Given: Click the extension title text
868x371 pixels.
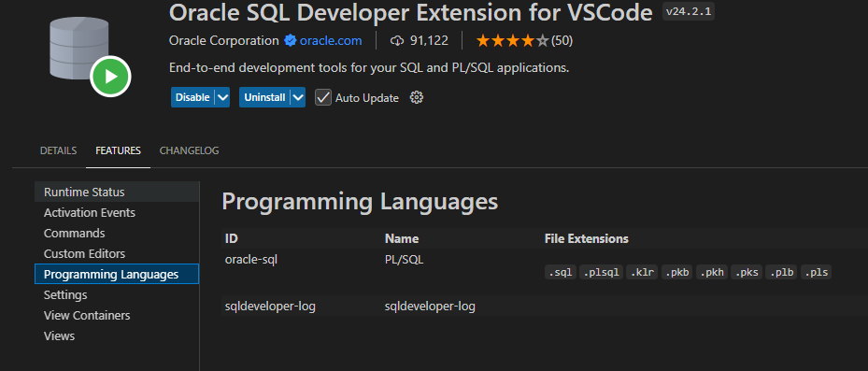Looking at the screenshot, I should [411, 12].
